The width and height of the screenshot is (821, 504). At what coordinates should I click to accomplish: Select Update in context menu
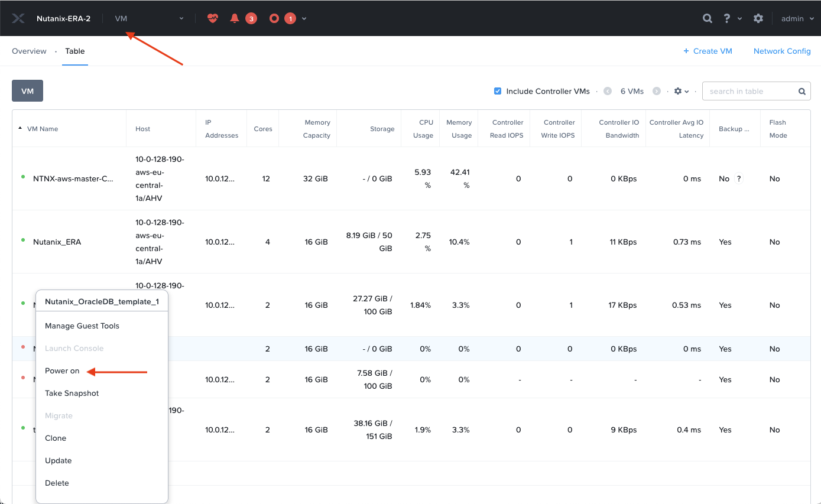pyautogui.click(x=59, y=460)
